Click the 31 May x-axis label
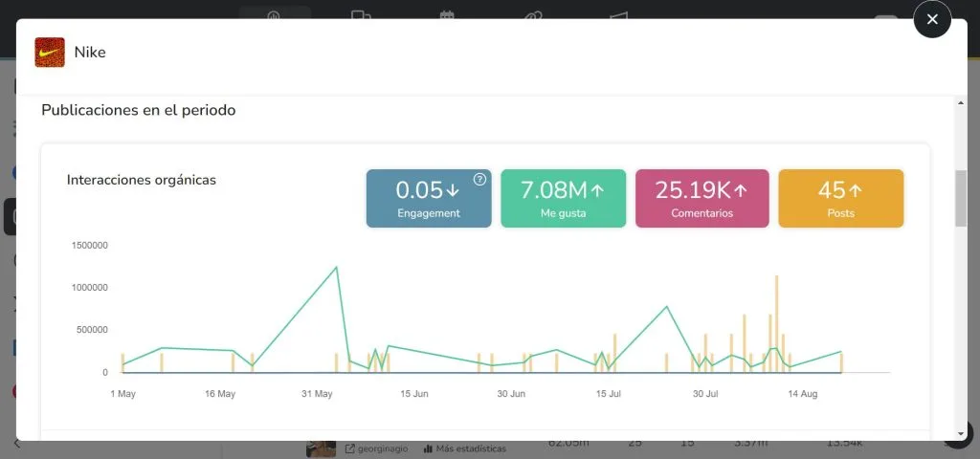Viewport: 980px width, 459px height. coord(317,394)
